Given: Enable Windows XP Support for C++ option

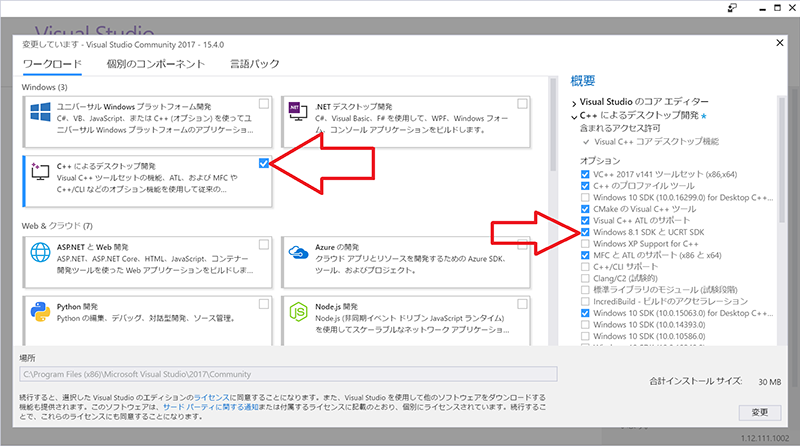Looking at the screenshot, I should point(585,244).
